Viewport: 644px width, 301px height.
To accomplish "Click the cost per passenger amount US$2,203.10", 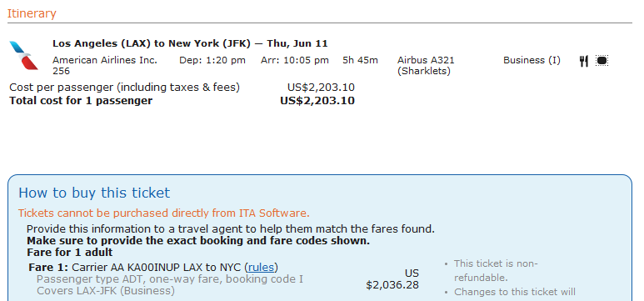I will [322, 88].
